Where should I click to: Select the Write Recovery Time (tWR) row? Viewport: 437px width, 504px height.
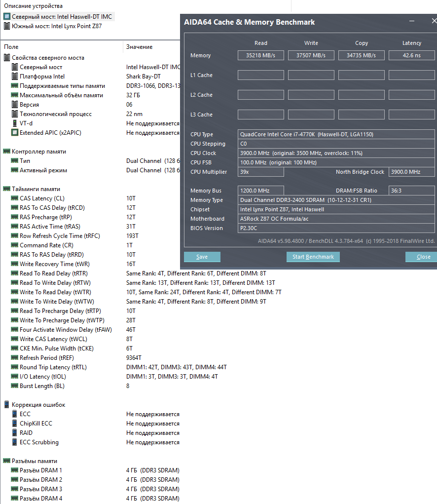point(74,264)
